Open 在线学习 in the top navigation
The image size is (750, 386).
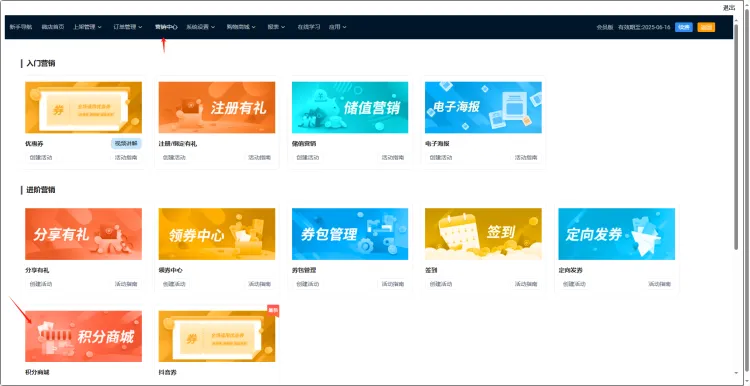coord(309,27)
